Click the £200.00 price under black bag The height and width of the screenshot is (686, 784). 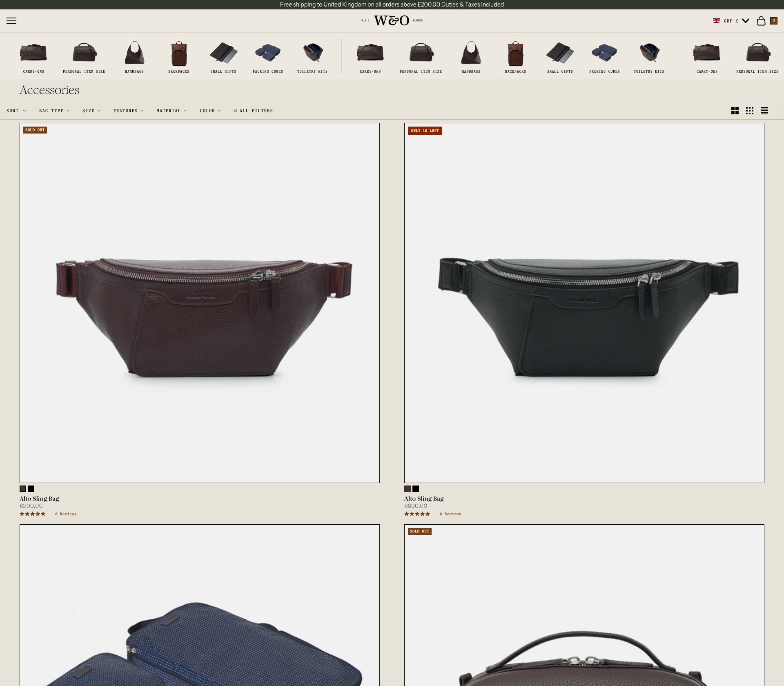[416, 506]
